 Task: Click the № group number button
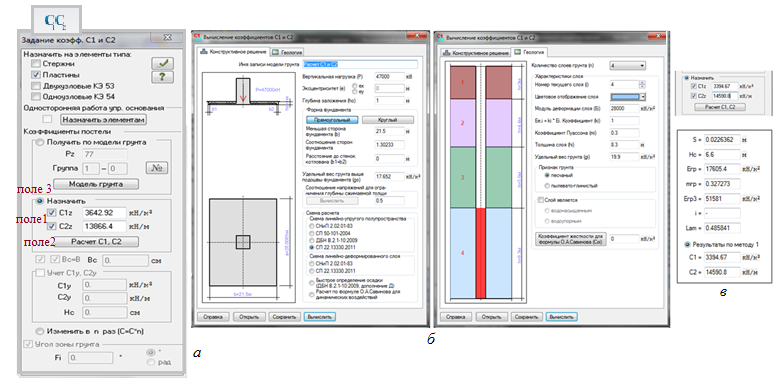pyautogui.click(x=157, y=168)
